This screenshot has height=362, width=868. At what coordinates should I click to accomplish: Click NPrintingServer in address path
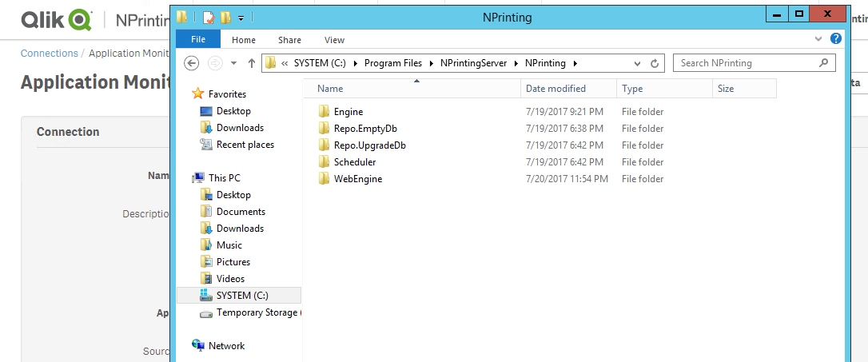click(x=474, y=63)
